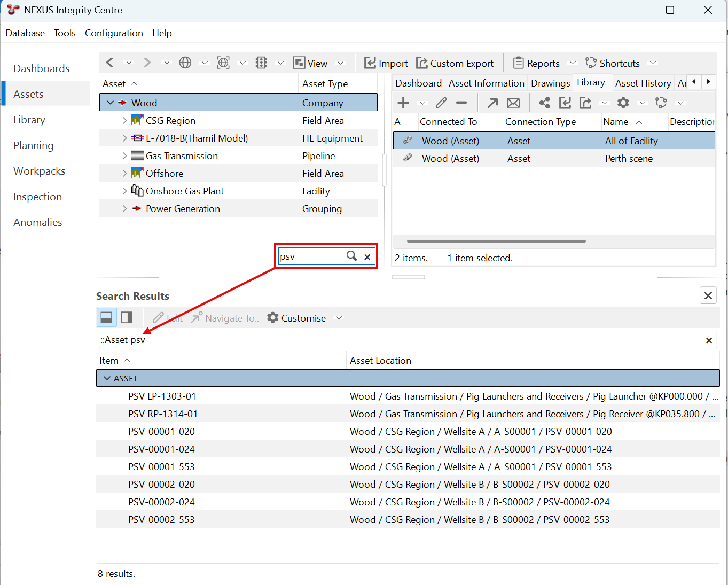The image size is (728, 585).
Task: Open the Shortcuts dropdown arrow
Action: (653, 63)
